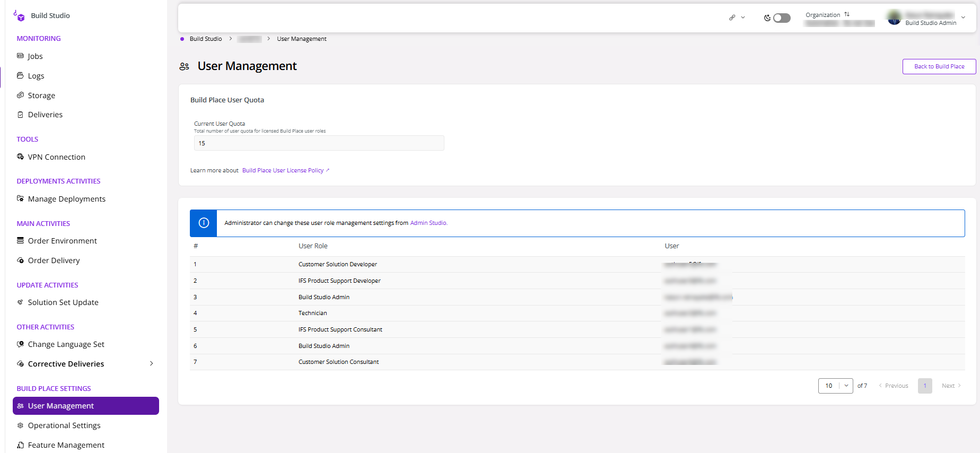Click the Current User Quota field
980x453 pixels.
pyautogui.click(x=319, y=143)
